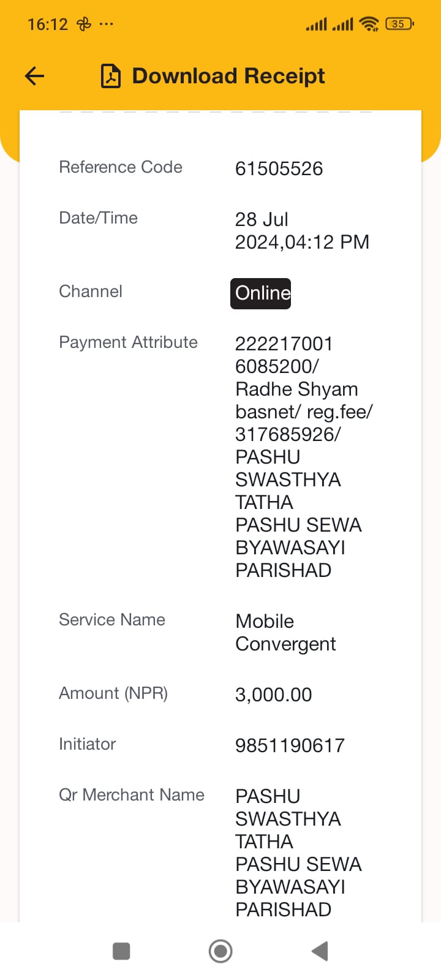This screenshot has height=980, width=441.
Task: Tap the Android home circle icon
Action: 221,951
